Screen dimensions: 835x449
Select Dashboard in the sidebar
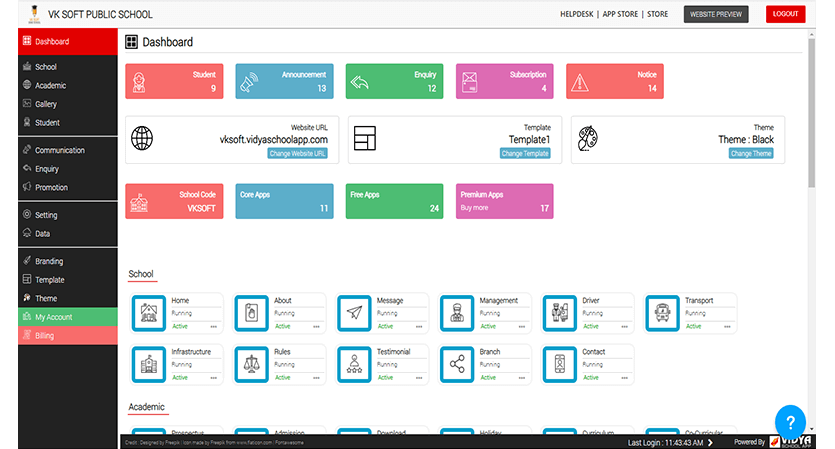click(68, 42)
